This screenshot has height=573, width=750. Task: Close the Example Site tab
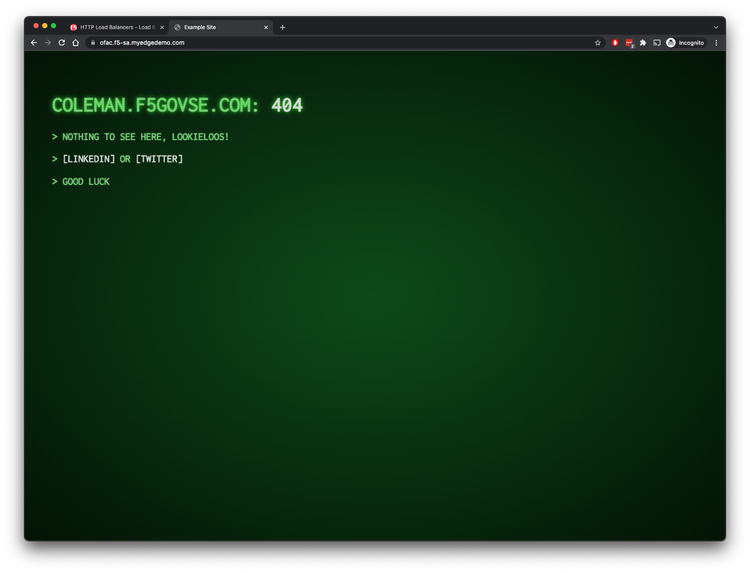point(266,27)
